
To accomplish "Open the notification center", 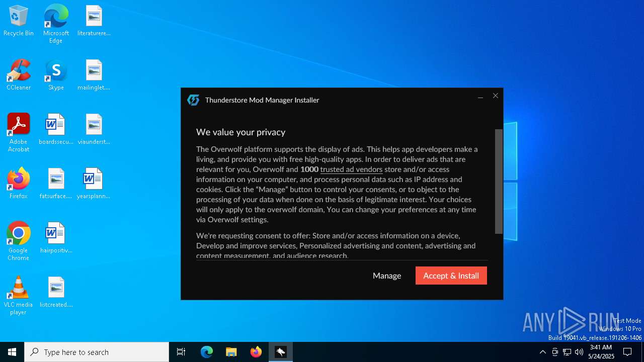I will coord(627,352).
